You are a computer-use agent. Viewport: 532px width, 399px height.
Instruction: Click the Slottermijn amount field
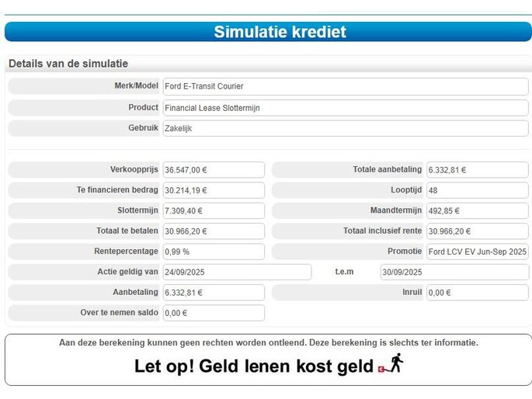coord(213,210)
